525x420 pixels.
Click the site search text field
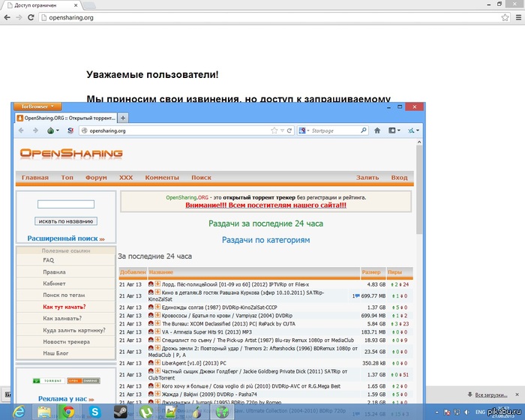click(66, 204)
